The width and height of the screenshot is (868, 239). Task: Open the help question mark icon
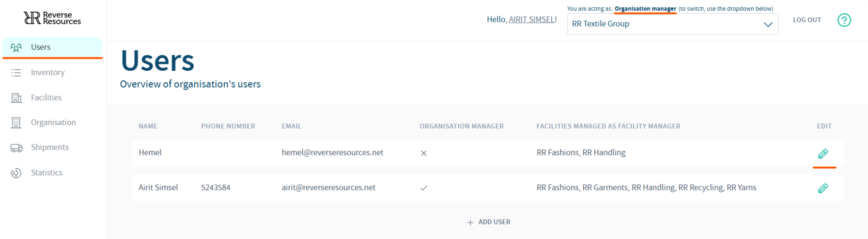[844, 20]
